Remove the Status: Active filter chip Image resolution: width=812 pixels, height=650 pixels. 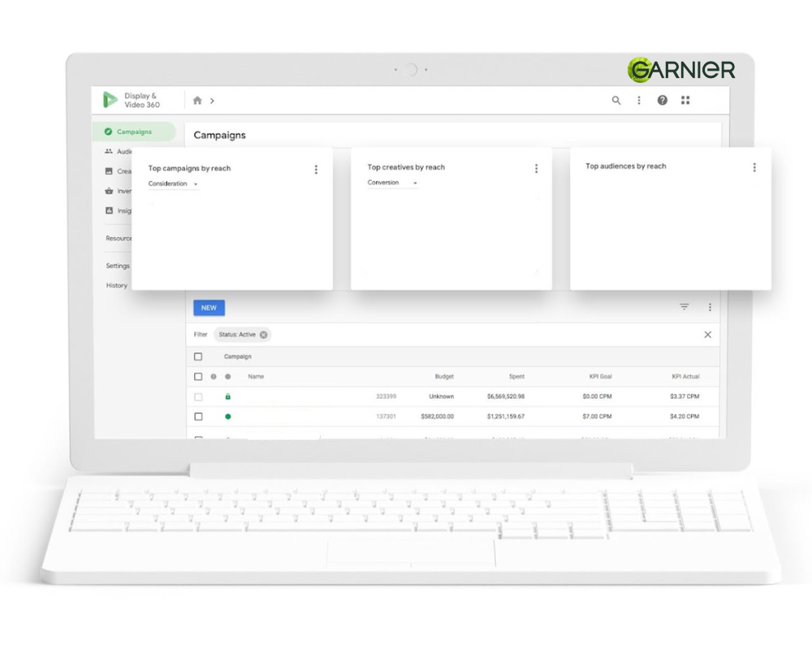point(264,335)
